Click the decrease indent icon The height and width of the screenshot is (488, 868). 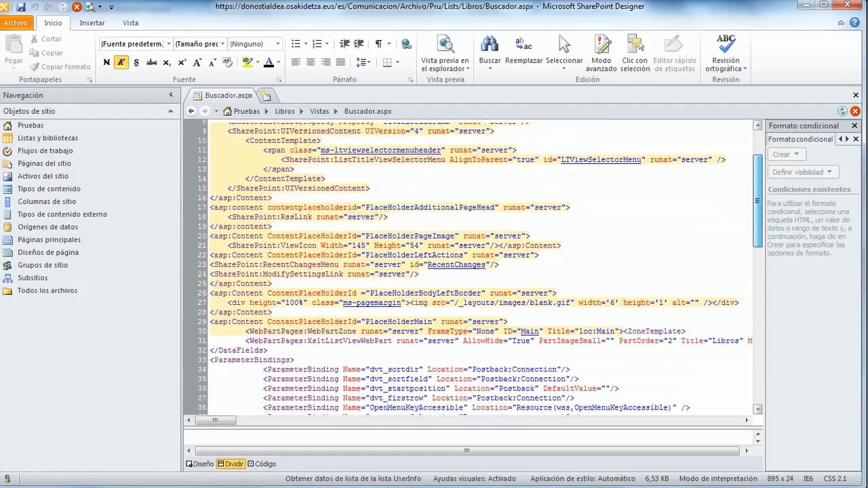(344, 44)
